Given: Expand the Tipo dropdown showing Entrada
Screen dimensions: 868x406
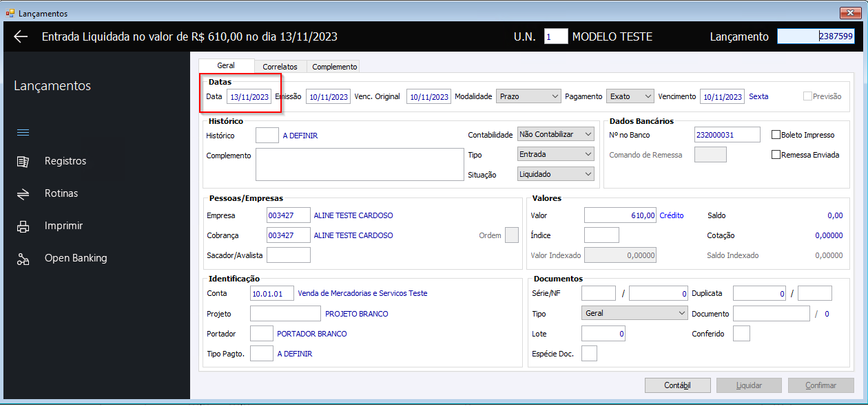Looking at the screenshot, I should point(555,154).
